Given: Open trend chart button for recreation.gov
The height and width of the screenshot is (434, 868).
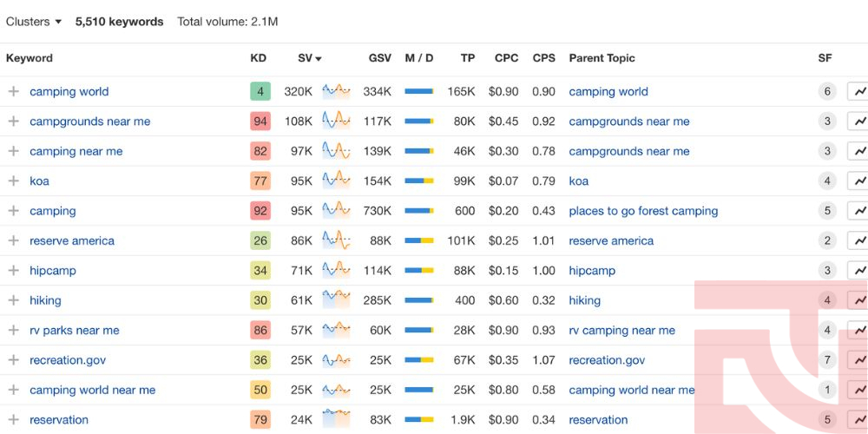Looking at the screenshot, I should [x=858, y=360].
